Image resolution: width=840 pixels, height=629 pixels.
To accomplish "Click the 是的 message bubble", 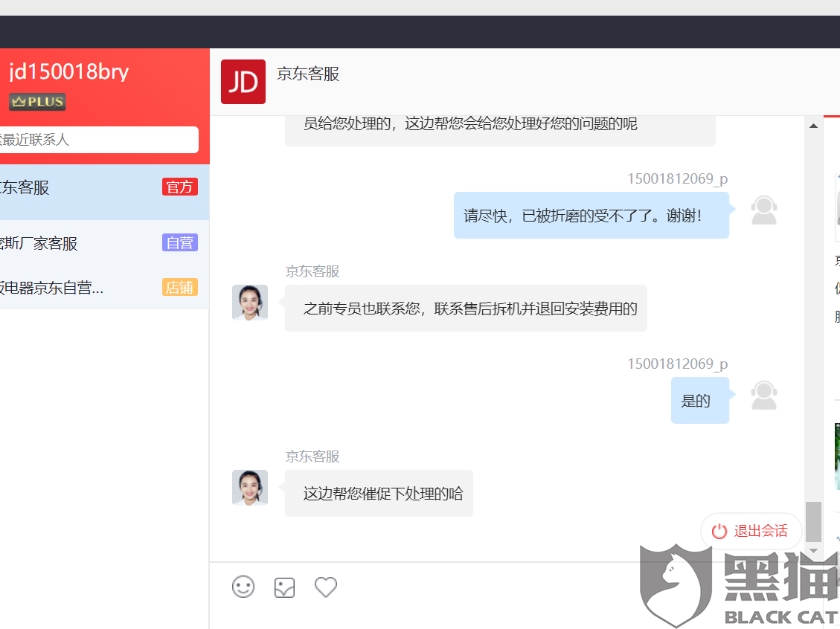I will 699,401.
